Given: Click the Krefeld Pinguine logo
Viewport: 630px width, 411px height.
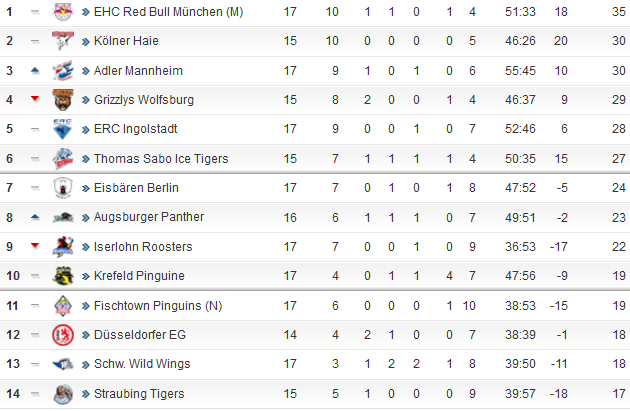Looking at the screenshot, I should point(63,276).
